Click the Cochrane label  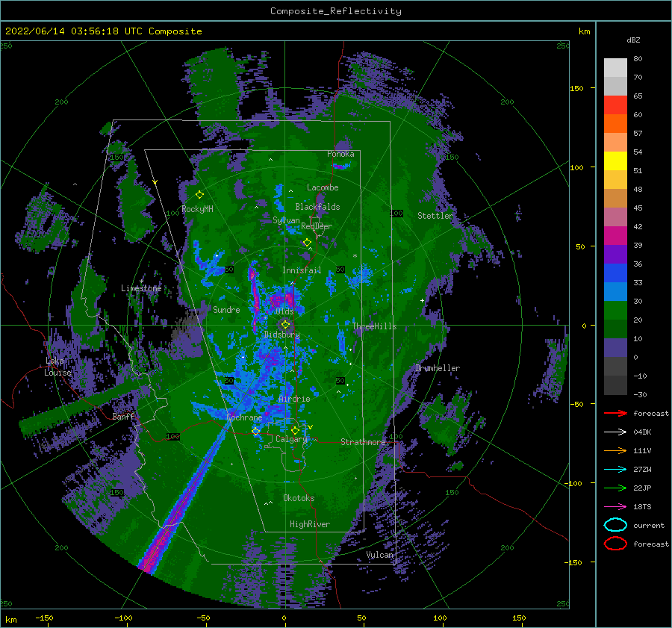coord(244,417)
